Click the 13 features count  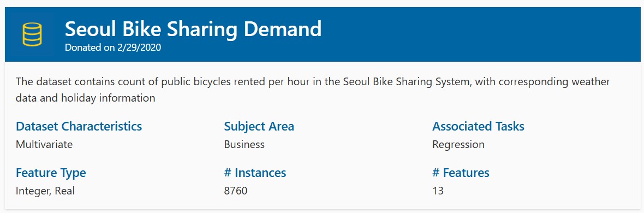pyautogui.click(x=438, y=191)
